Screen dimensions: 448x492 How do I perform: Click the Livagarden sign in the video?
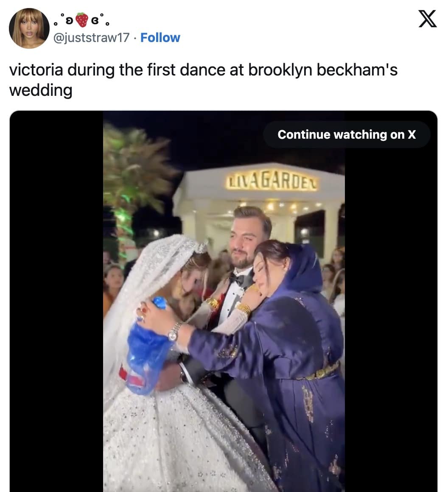coord(272,181)
